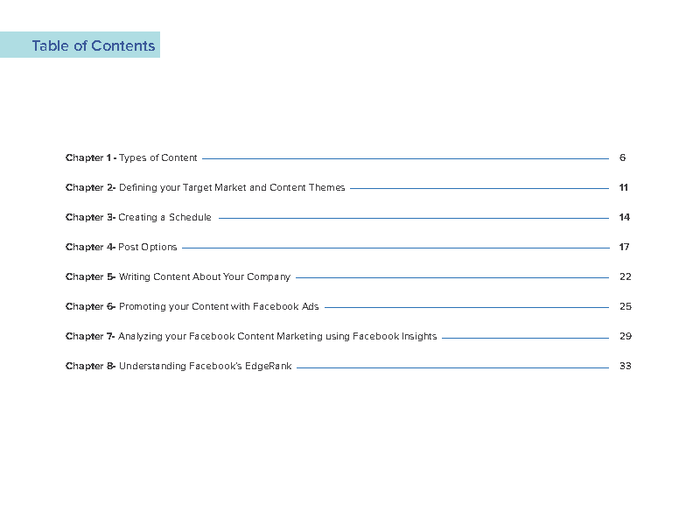
Task: Click page number 11
Action: pyautogui.click(x=623, y=188)
